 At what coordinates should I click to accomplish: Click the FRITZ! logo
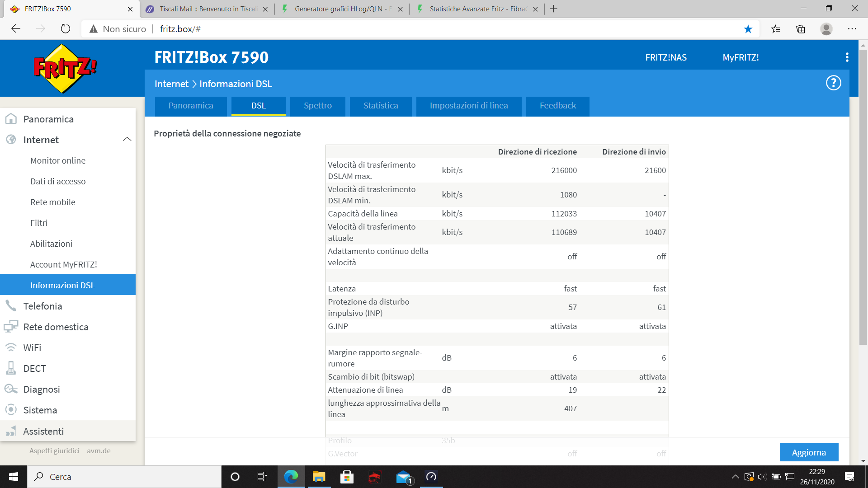click(x=66, y=69)
